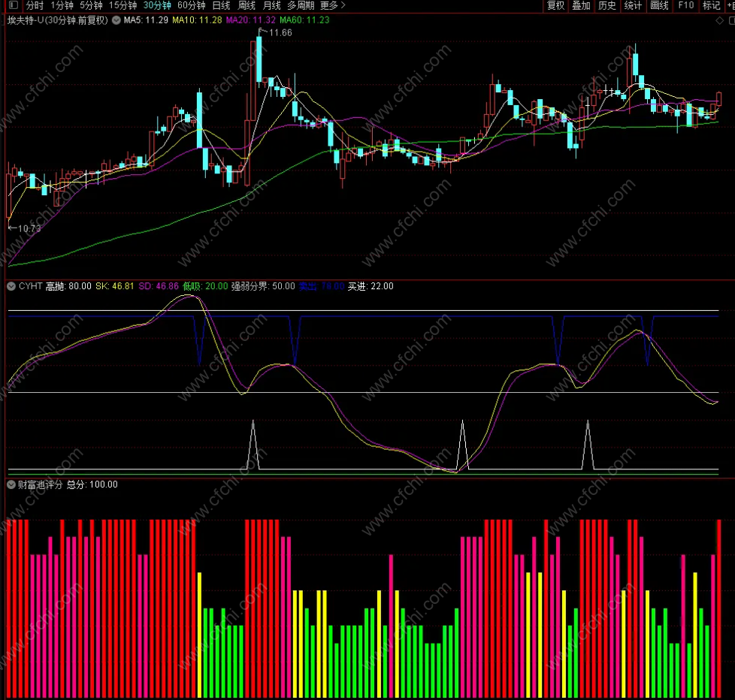Viewport: 735px width, 700px height.
Task: Switch chart to 日线 daily period
Action: [x=221, y=5]
